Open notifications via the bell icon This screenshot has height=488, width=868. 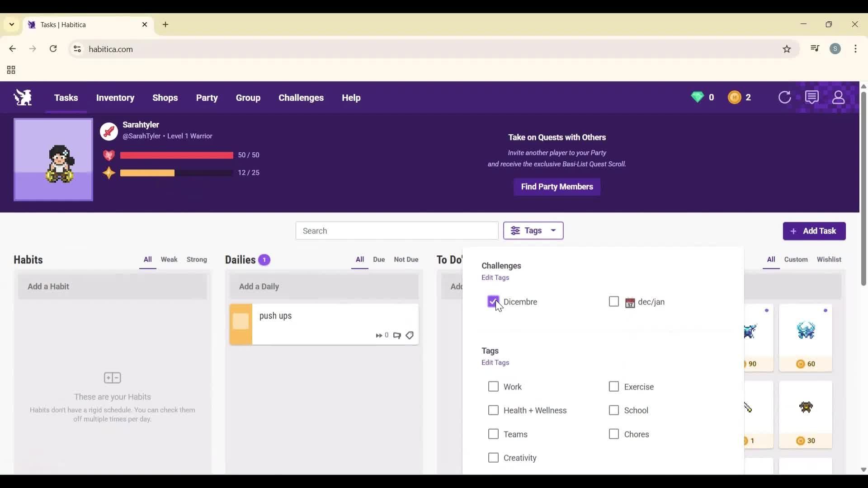point(812,97)
